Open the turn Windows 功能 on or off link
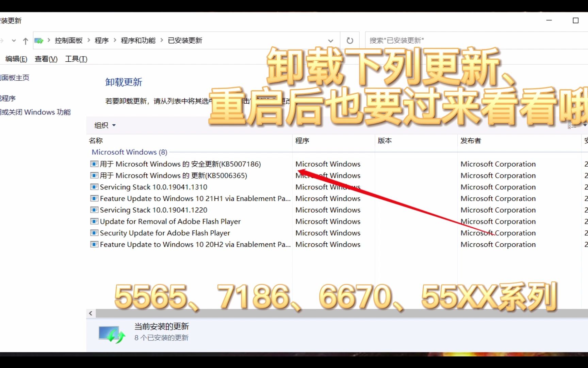This screenshot has height=368, width=588. pyautogui.click(x=35, y=112)
